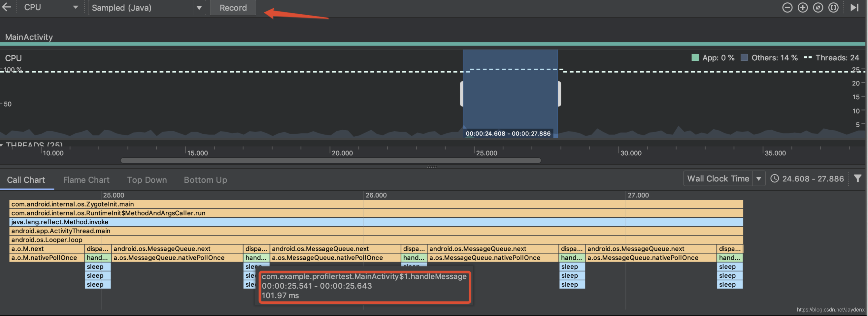The width and height of the screenshot is (868, 316).
Task: Click the Threads: 24 legend entry
Action: point(831,58)
